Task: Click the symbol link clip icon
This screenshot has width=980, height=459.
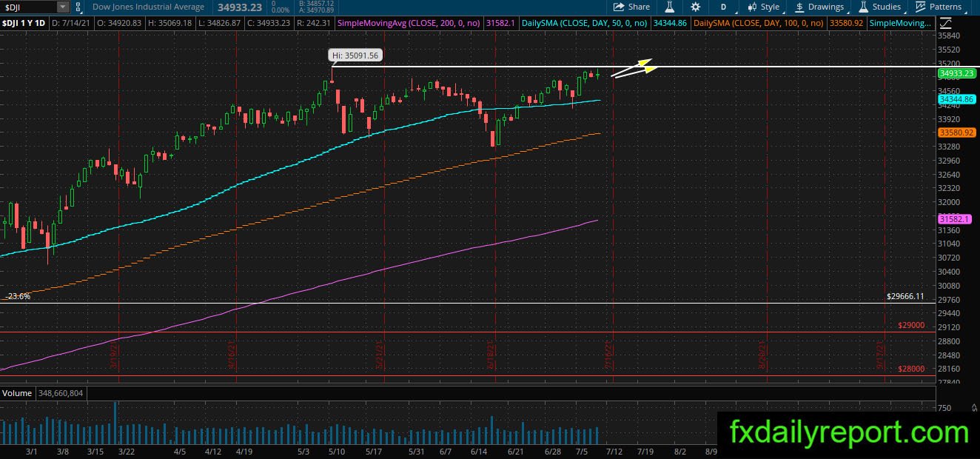Action: [x=80, y=7]
